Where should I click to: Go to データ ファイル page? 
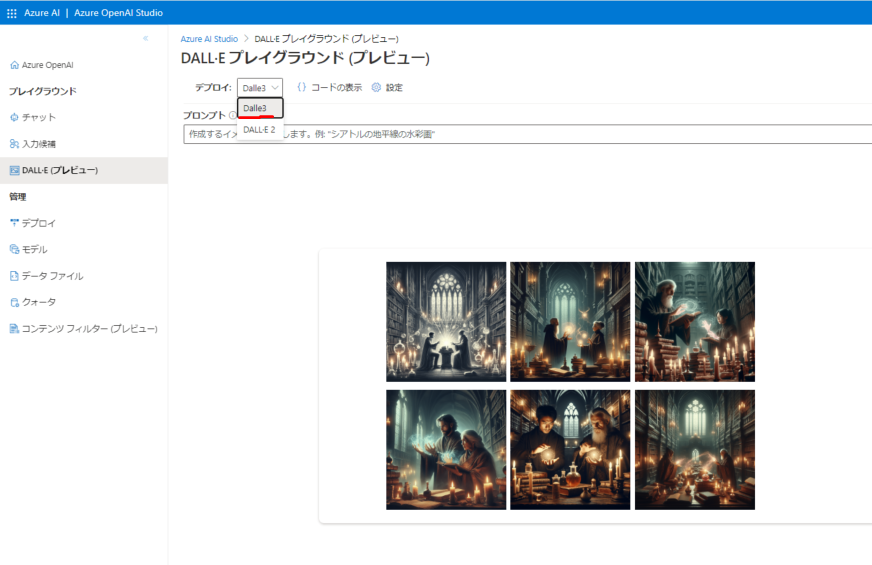point(53,276)
